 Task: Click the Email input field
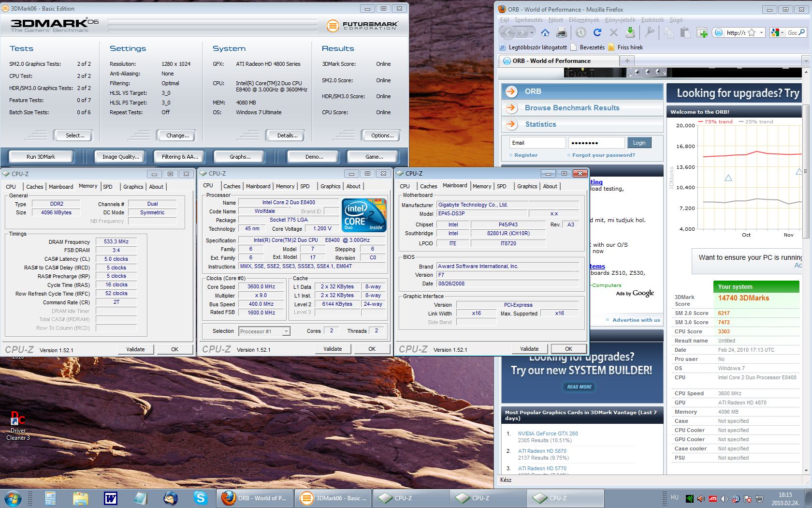[537, 143]
